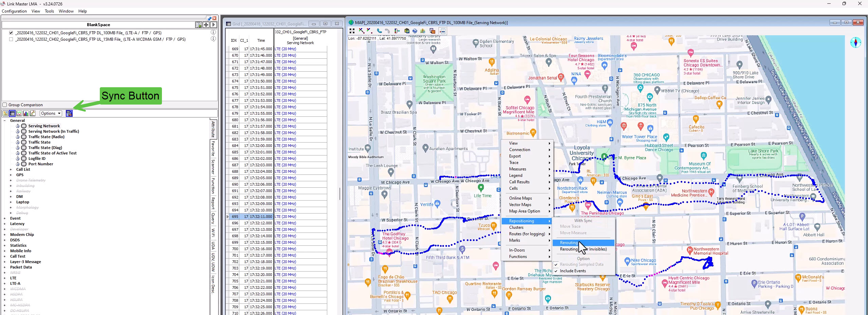
Task: Expand the LTE-A tree node
Action: coord(4,283)
